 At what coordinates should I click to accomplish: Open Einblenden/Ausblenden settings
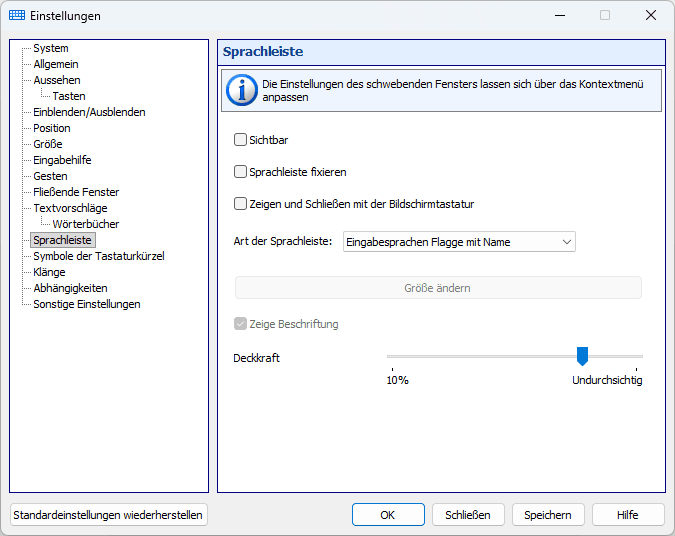point(89,112)
